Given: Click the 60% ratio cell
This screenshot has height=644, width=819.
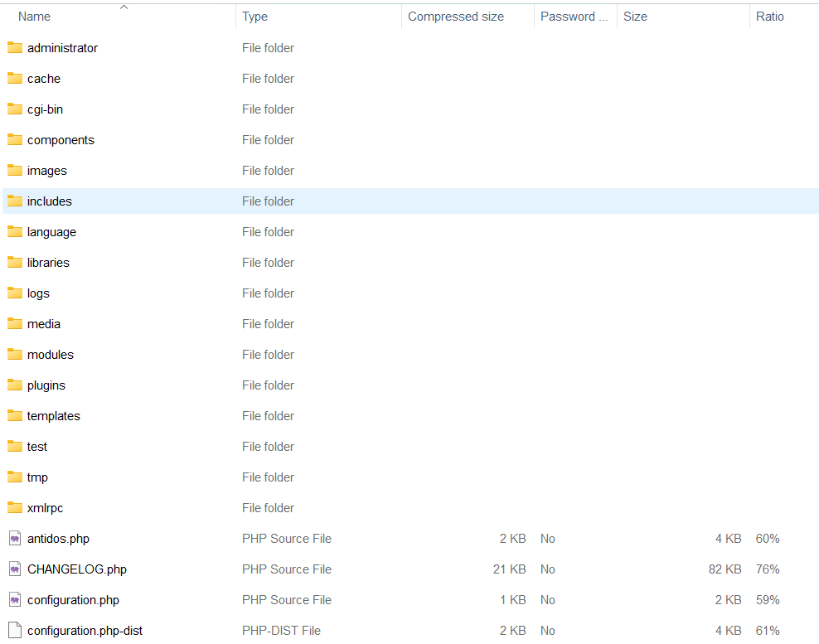Looking at the screenshot, I should coord(768,539).
